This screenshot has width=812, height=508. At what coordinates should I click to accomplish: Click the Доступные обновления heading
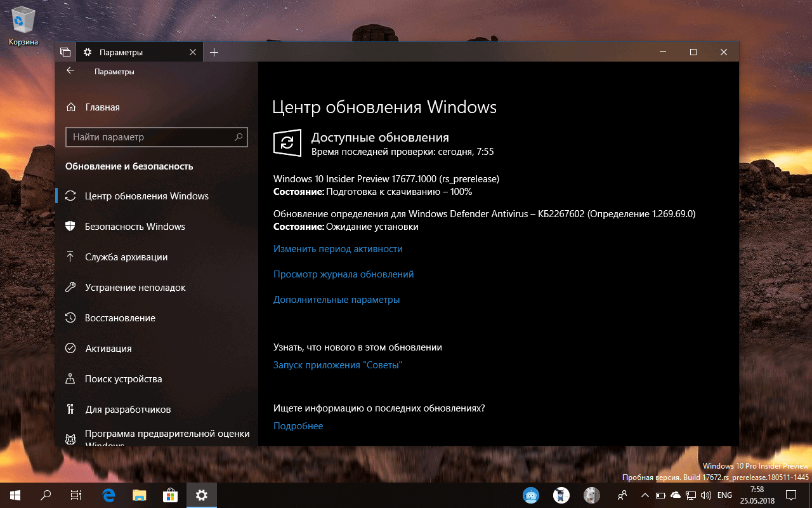point(380,137)
